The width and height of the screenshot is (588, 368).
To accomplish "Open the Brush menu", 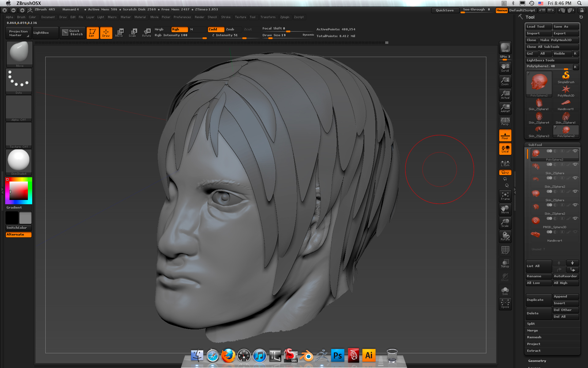I will point(21,17).
